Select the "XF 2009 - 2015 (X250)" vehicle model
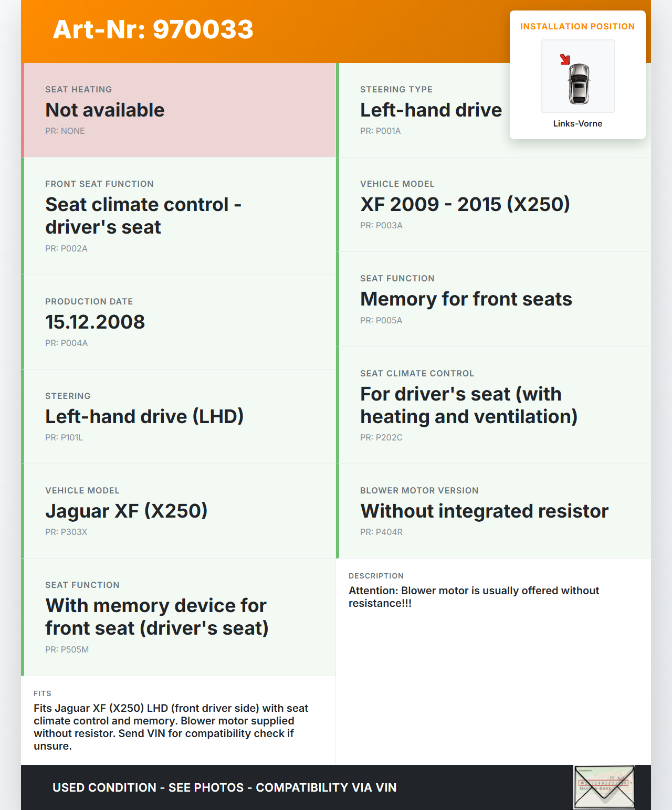Image resolution: width=672 pixels, height=810 pixels. pos(465,204)
